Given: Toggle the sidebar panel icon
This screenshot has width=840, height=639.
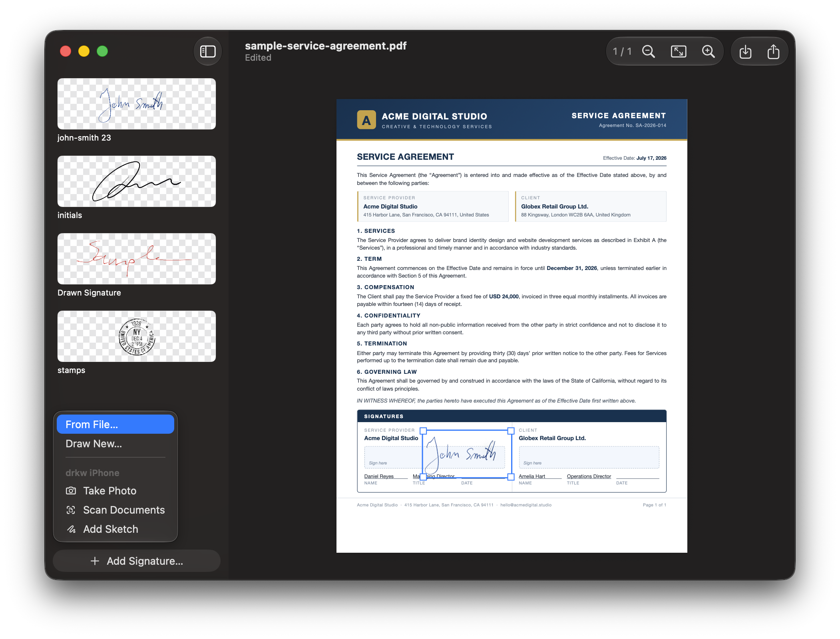Looking at the screenshot, I should tap(207, 51).
